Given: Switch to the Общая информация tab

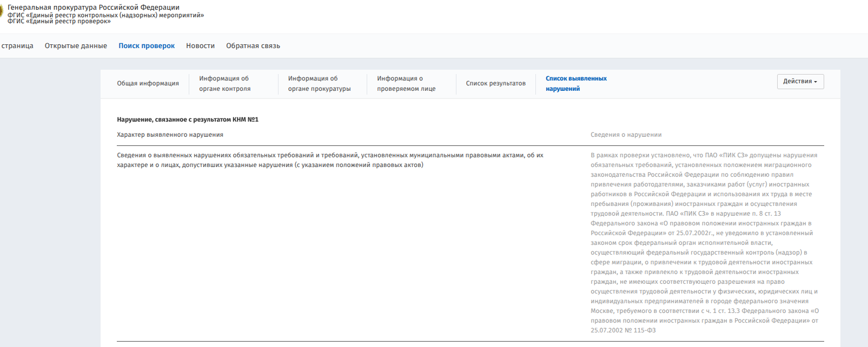Looking at the screenshot, I should click(148, 84).
